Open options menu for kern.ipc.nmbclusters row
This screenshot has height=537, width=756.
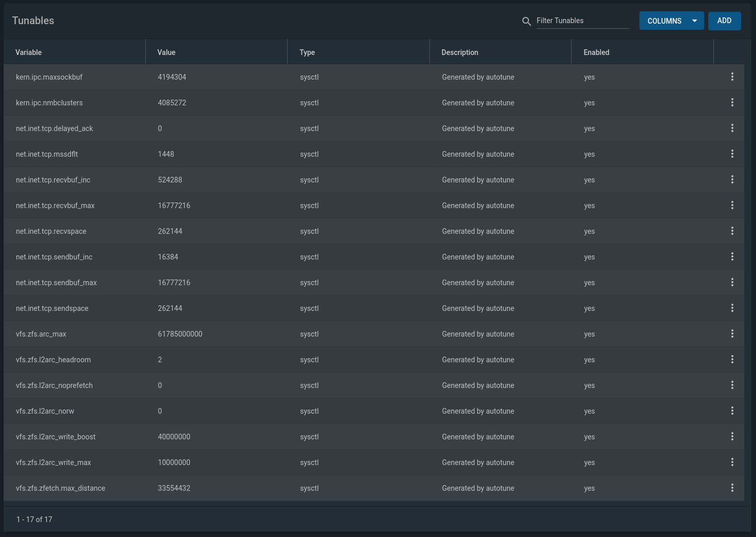point(732,103)
